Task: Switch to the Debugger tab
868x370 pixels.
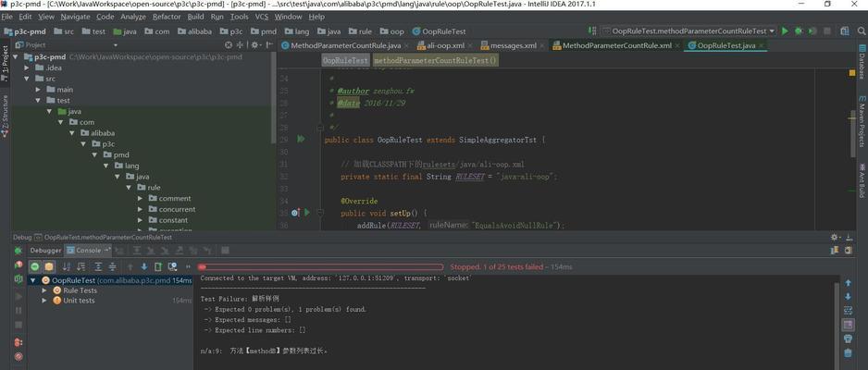Action: tap(45, 251)
